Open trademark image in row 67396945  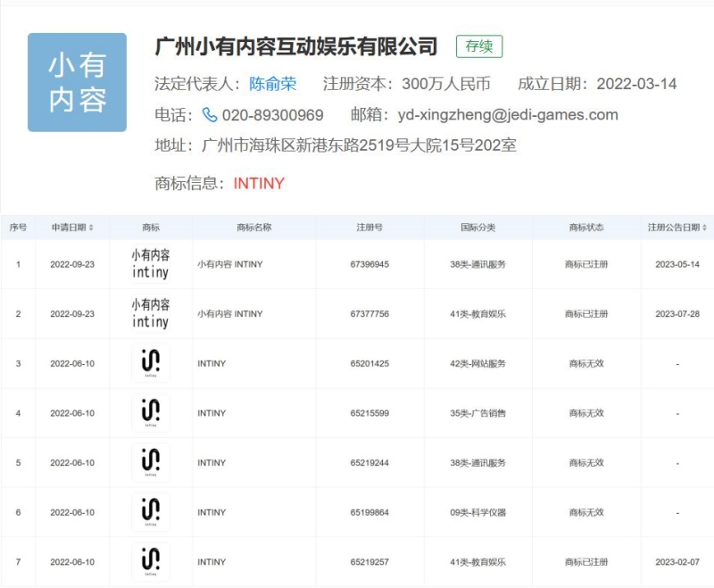[151, 264]
